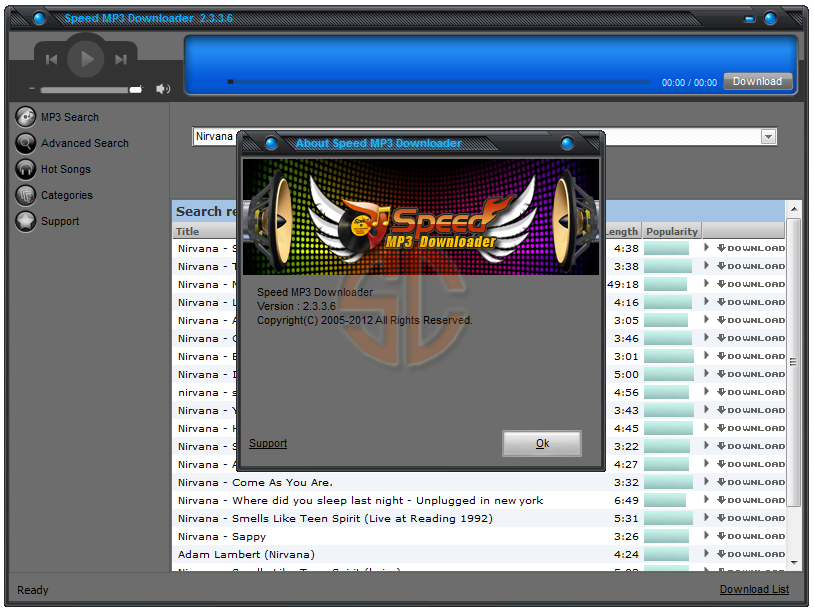
Task: Mute the speaker volume icon
Action: point(163,89)
